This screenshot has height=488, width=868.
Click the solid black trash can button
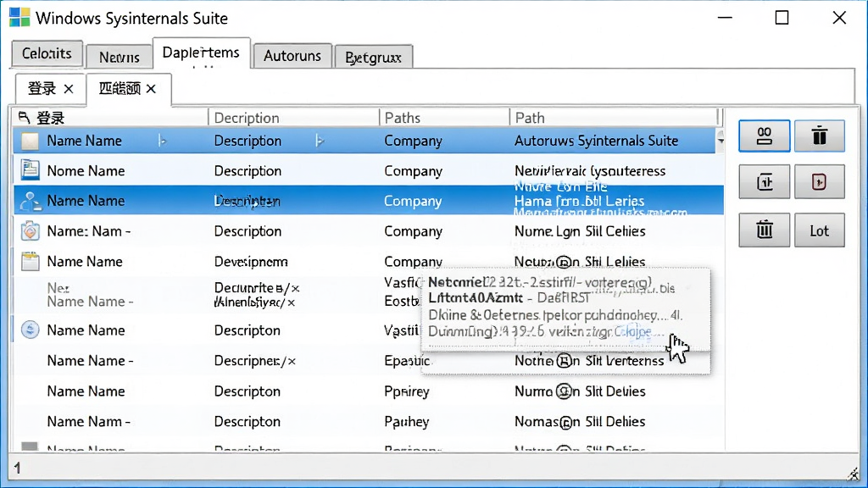click(820, 136)
